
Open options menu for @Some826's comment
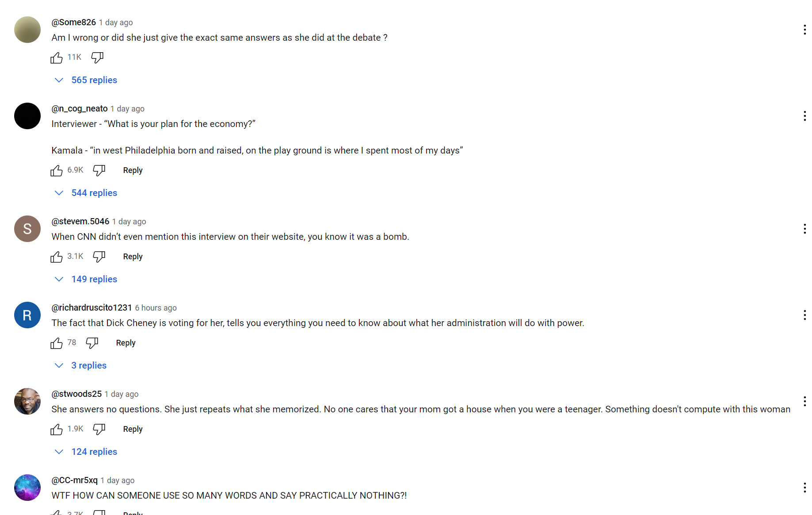(804, 30)
